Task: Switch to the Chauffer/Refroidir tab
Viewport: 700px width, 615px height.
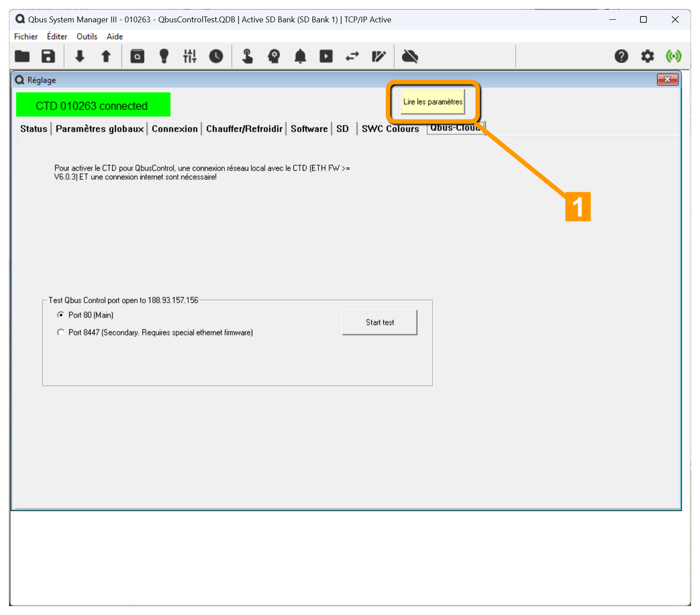Action: [244, 129]
